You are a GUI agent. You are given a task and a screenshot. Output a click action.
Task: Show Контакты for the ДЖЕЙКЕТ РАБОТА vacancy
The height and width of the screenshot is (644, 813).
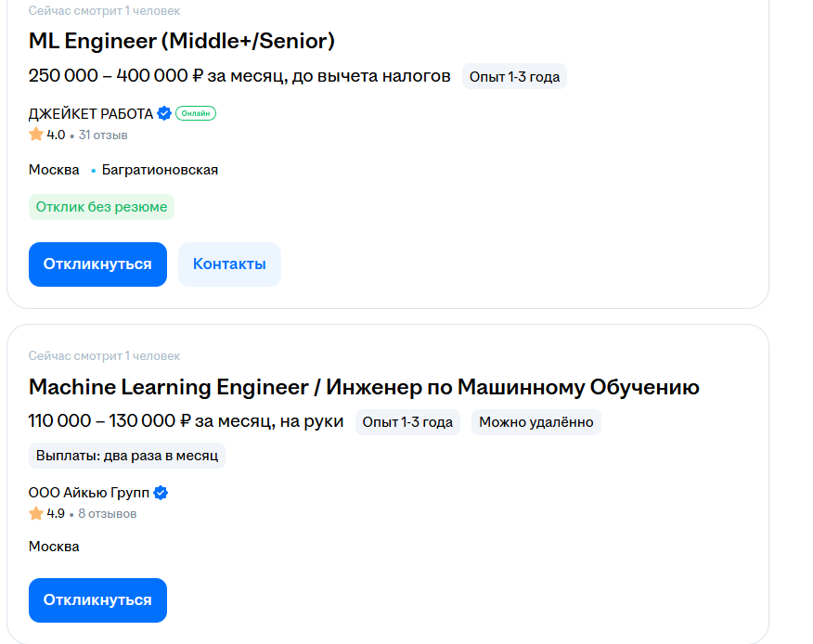pos(229,264)
